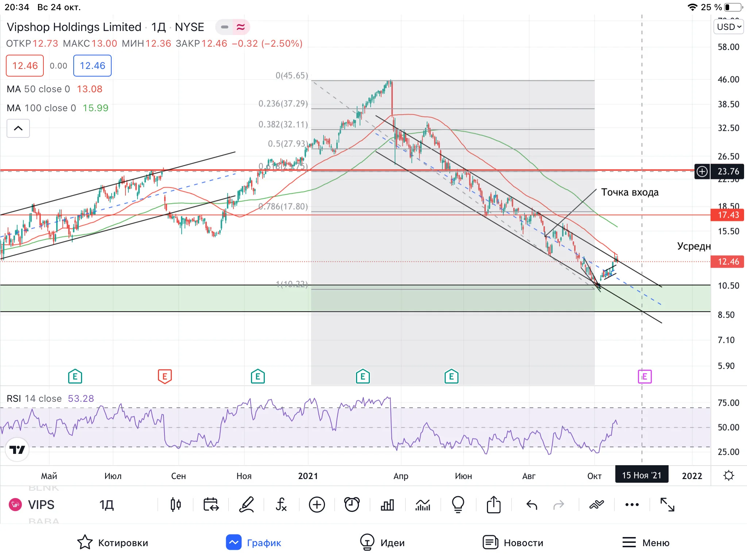Tap the ideas lightbulb toolbar icon
747x560 pixels.
(x=458, y=505)
